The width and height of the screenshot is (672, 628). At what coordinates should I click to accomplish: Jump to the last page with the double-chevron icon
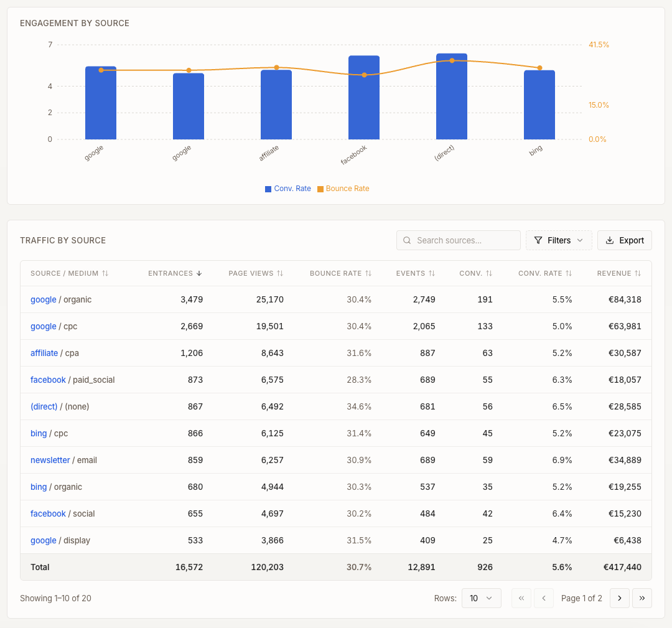[642, 598]
